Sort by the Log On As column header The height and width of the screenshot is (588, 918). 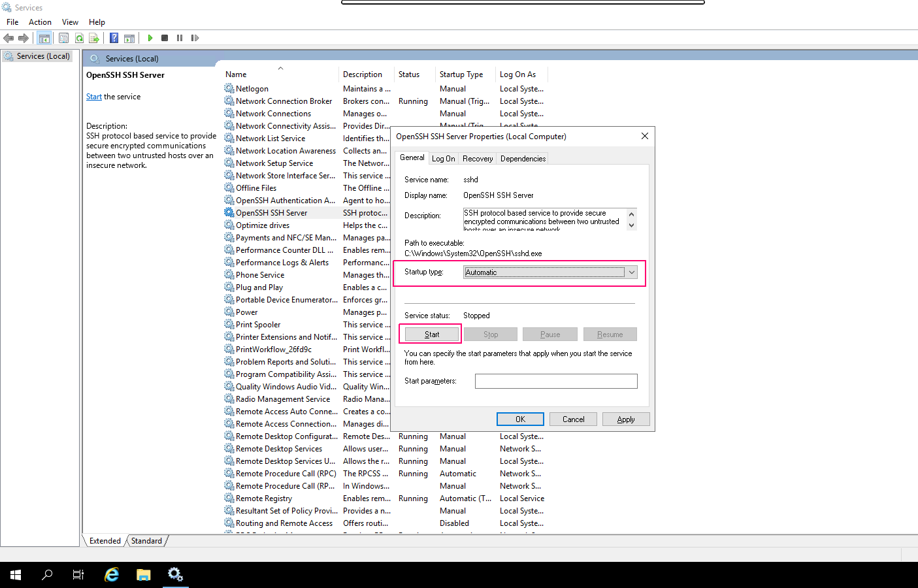(522, 74)
